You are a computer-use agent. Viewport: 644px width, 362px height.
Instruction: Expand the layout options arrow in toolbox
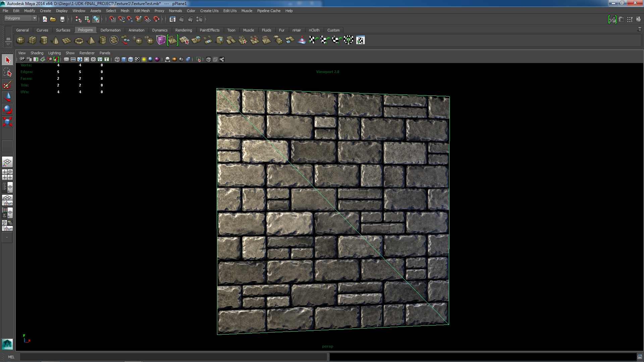[7, 237]
